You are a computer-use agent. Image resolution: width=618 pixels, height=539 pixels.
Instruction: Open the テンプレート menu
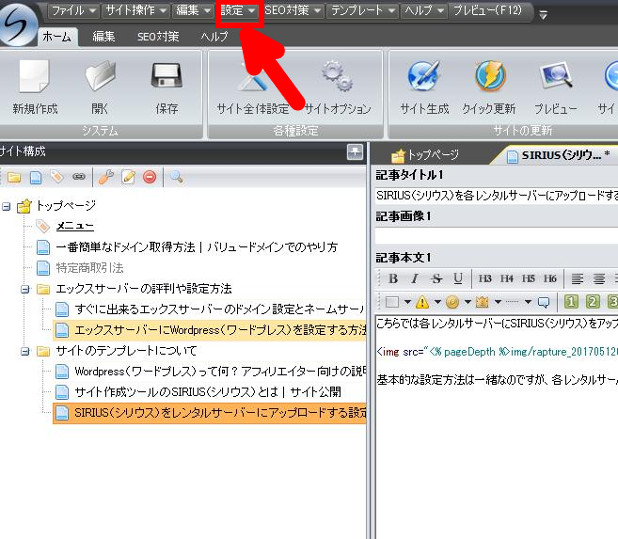pyautogui.click(x=363, y=10)
